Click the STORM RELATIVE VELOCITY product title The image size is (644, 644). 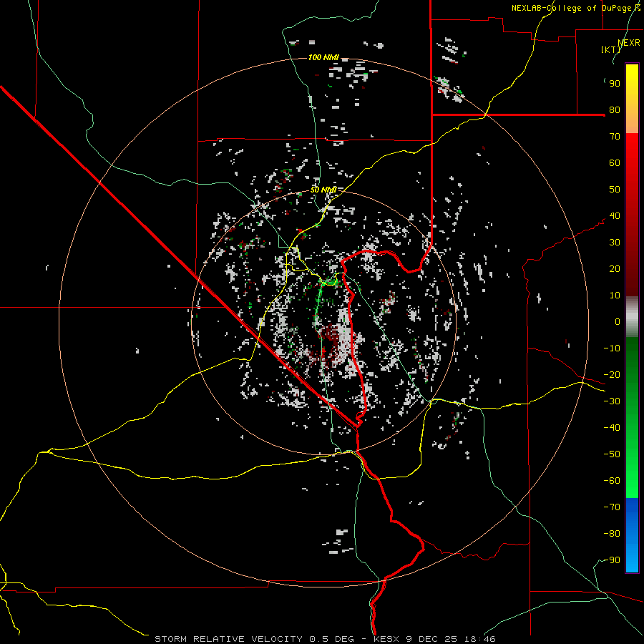click(229, 639)
